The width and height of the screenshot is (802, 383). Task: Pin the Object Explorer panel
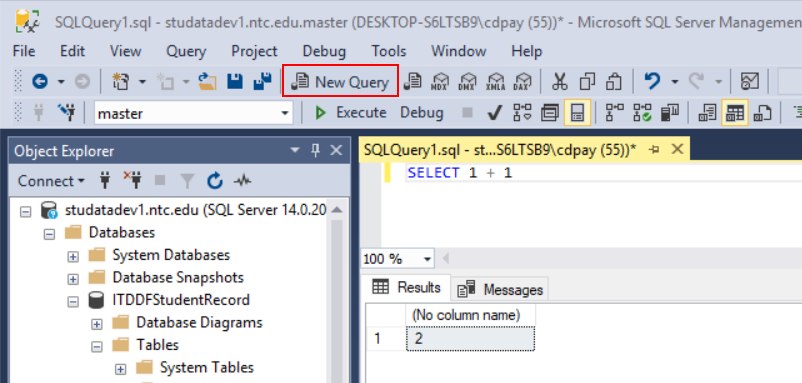[x=316, y=150]
